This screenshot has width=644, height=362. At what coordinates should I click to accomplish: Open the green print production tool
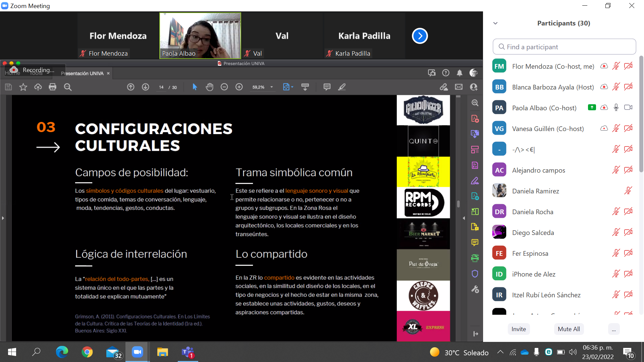(475, 258)
